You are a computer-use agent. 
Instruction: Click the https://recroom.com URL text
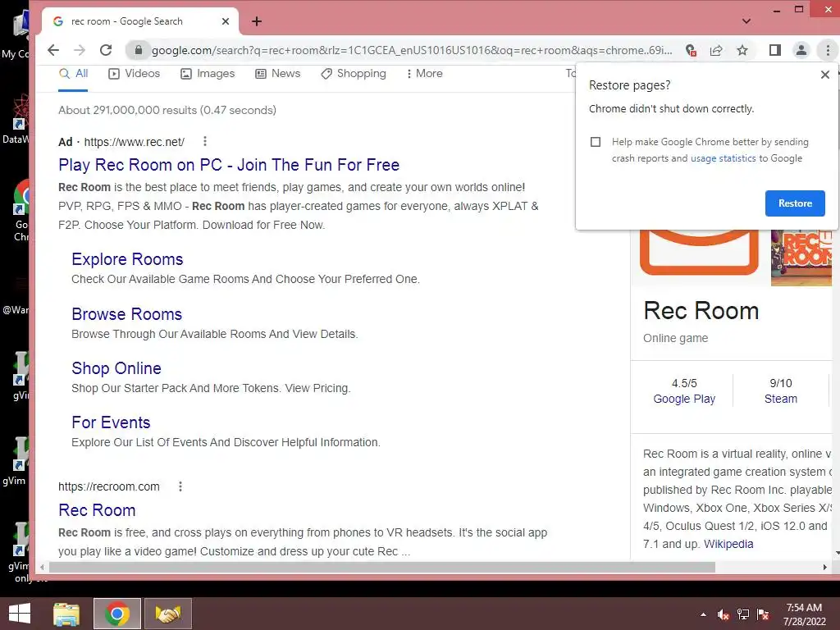[109, 487]
